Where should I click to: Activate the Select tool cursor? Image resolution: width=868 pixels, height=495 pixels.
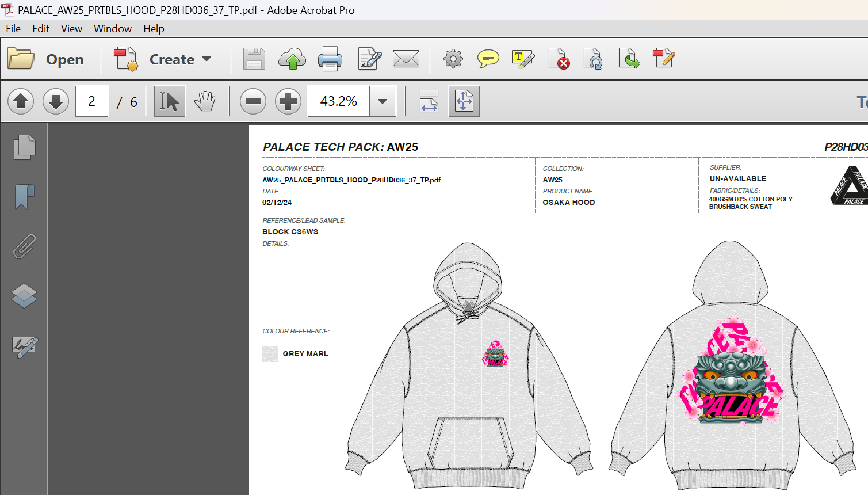[x=169, y=101]
